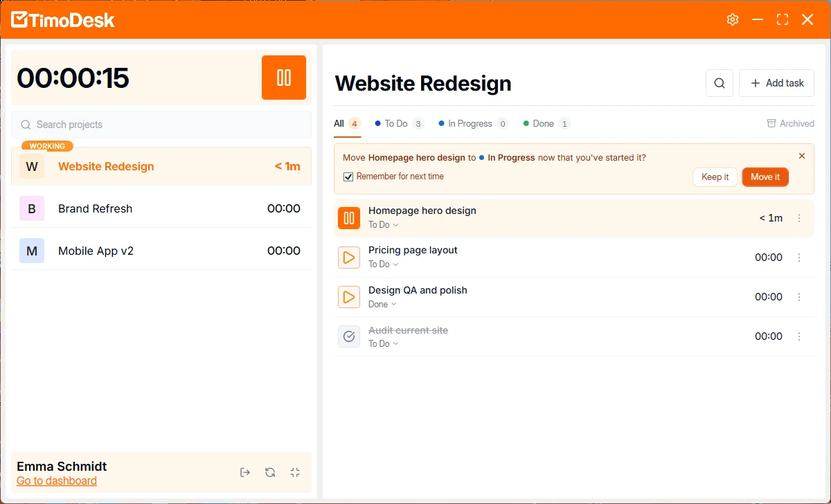Click the Design QA and polish task title
The height and width of the screenshot is (504, 831).
[418, 290]
